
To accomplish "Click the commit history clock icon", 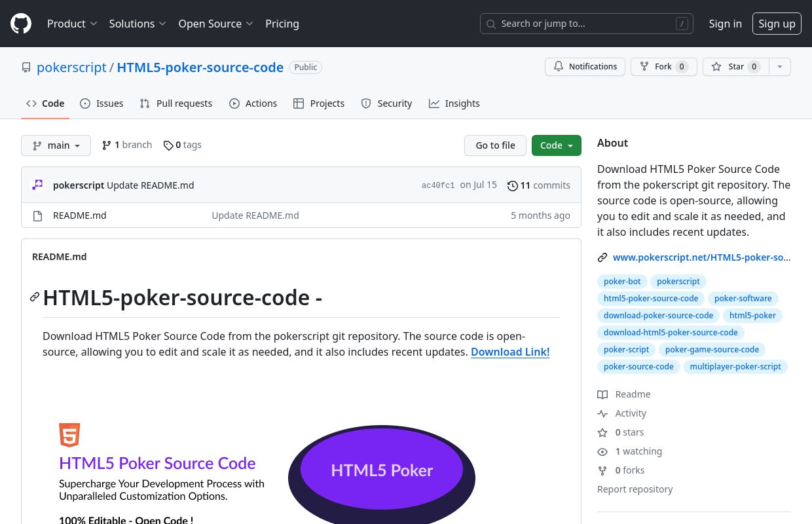I will click(513, 185).
